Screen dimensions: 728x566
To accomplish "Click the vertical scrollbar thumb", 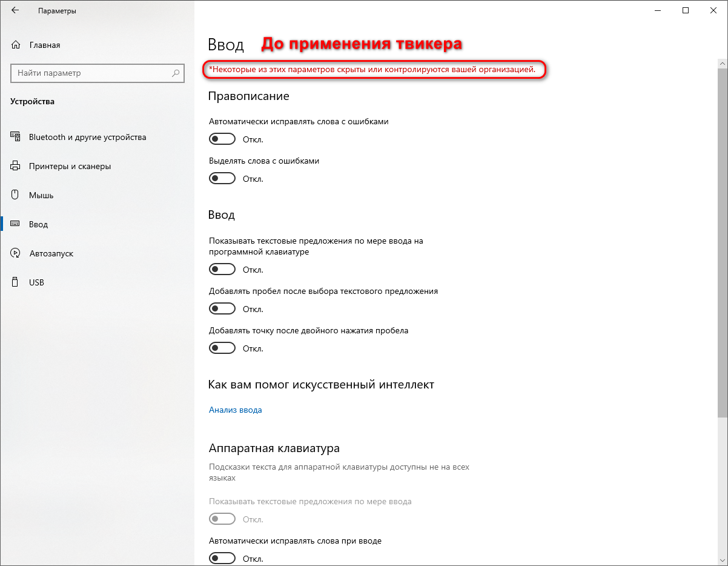I will [723, 242].
